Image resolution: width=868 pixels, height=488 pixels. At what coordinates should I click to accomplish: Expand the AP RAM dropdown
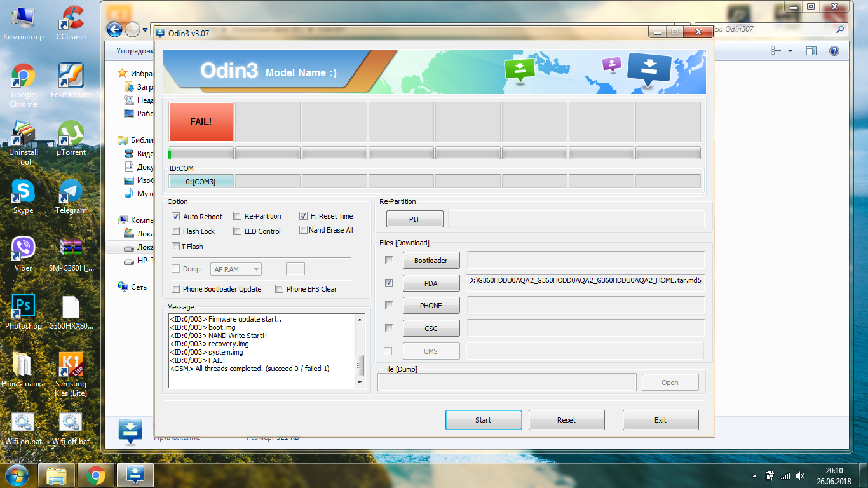pyautogui.click(x=236, y=269)
